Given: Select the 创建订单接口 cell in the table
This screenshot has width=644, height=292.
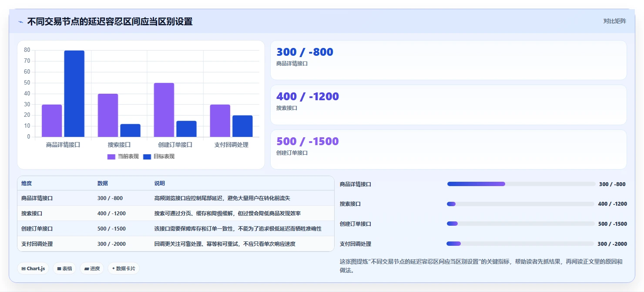Looking at the screenshot, I should [37, 229].
